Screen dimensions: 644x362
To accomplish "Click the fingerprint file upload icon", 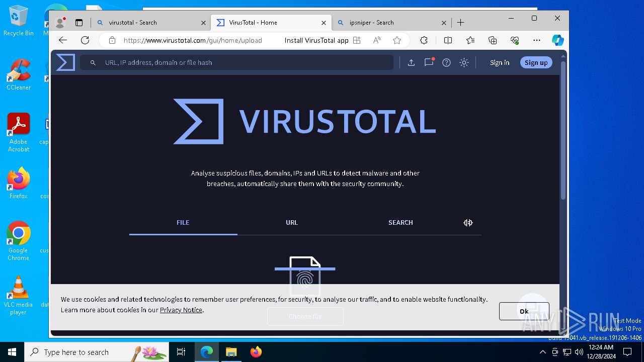I will (x=305, y=276).
